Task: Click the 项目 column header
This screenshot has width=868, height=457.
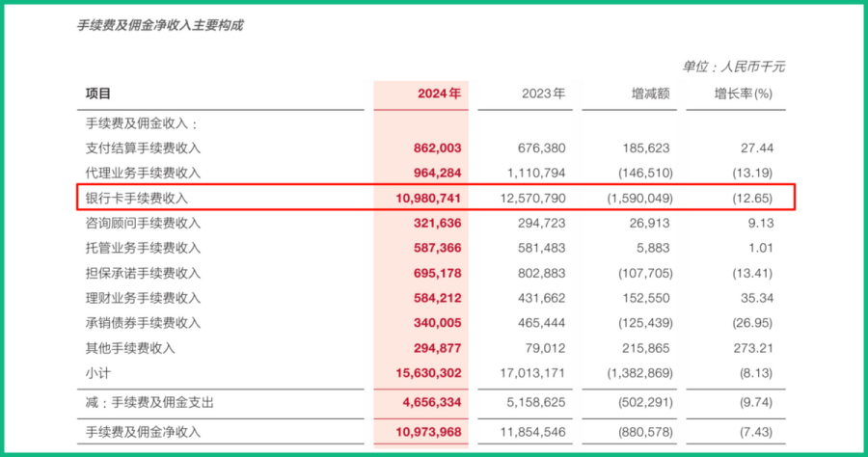Action: click(98, 94)
